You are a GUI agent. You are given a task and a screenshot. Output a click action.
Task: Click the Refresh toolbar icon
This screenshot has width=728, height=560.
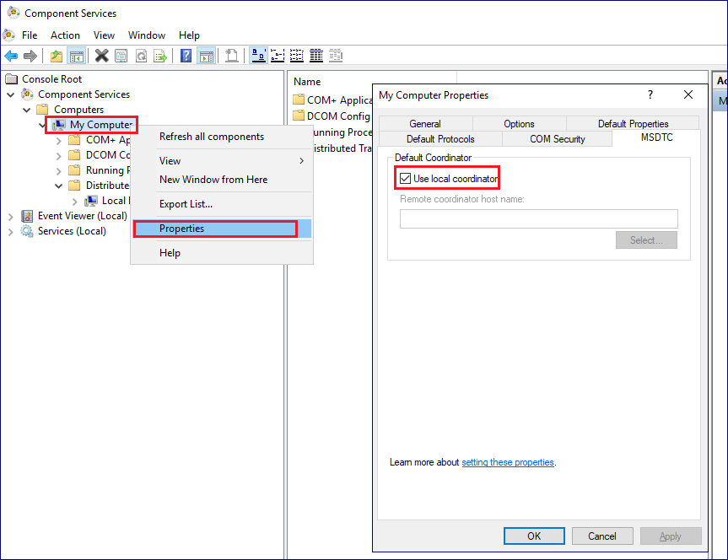pyautogui.click(x=141, y=56)
